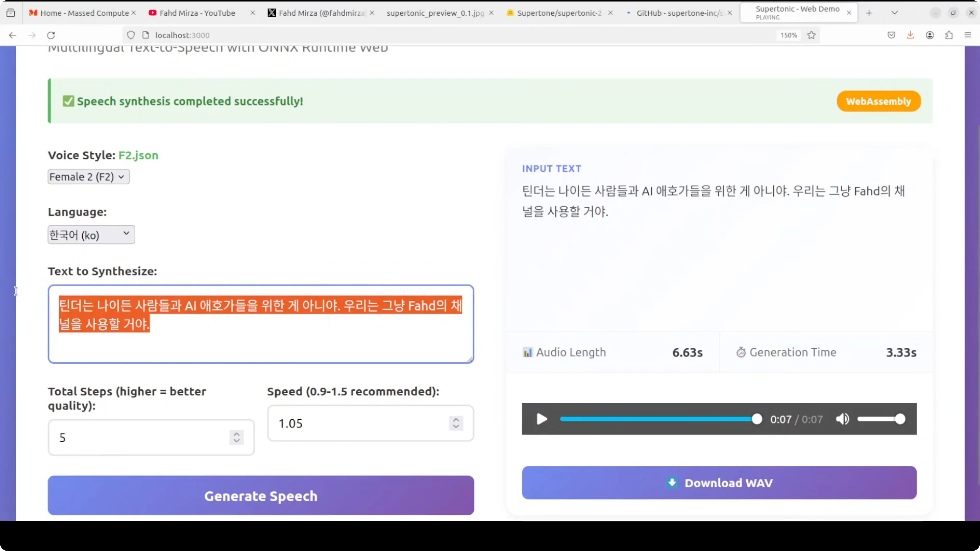
Task: Open the Firefox hamburger application menu
Action: tap(968, 35)
